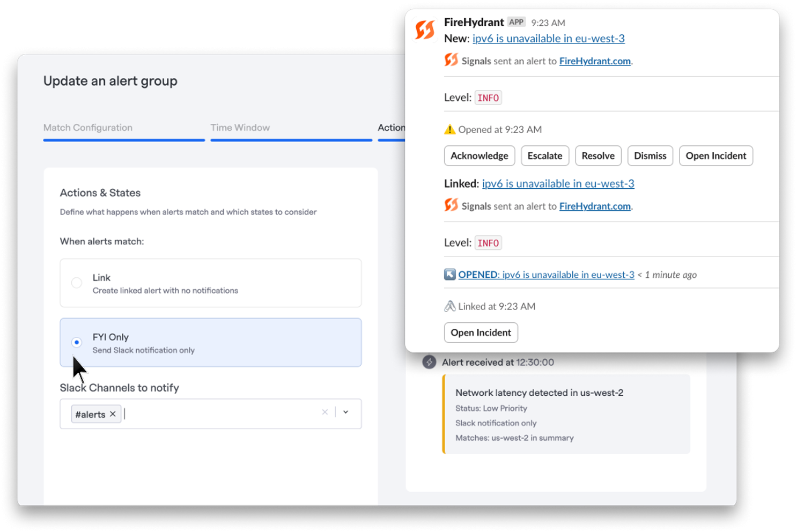The height and width of the screenshot is (532, 797).
Task: Click the FireHydrant.com link under the Linked alert
Action: (x=595, y=206)
